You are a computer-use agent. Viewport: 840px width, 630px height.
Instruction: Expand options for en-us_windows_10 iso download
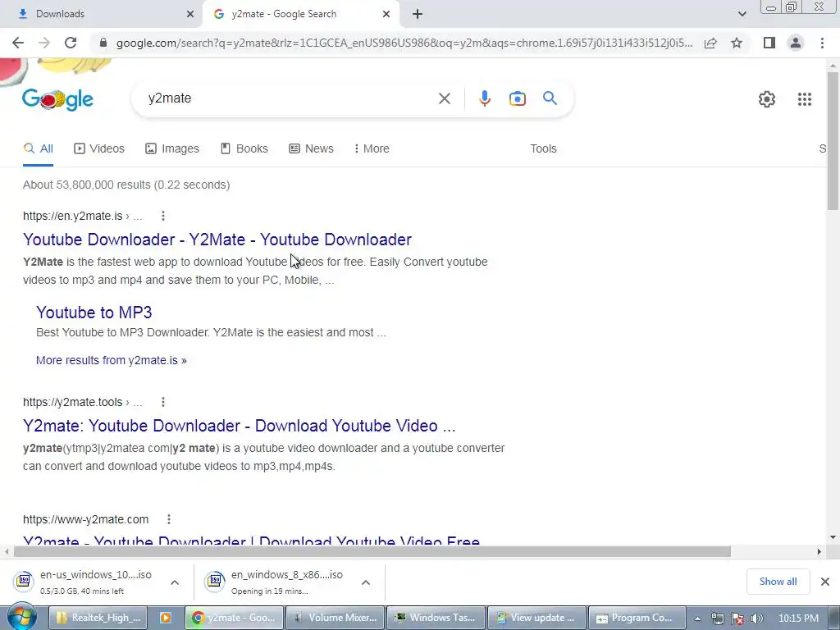175,582
